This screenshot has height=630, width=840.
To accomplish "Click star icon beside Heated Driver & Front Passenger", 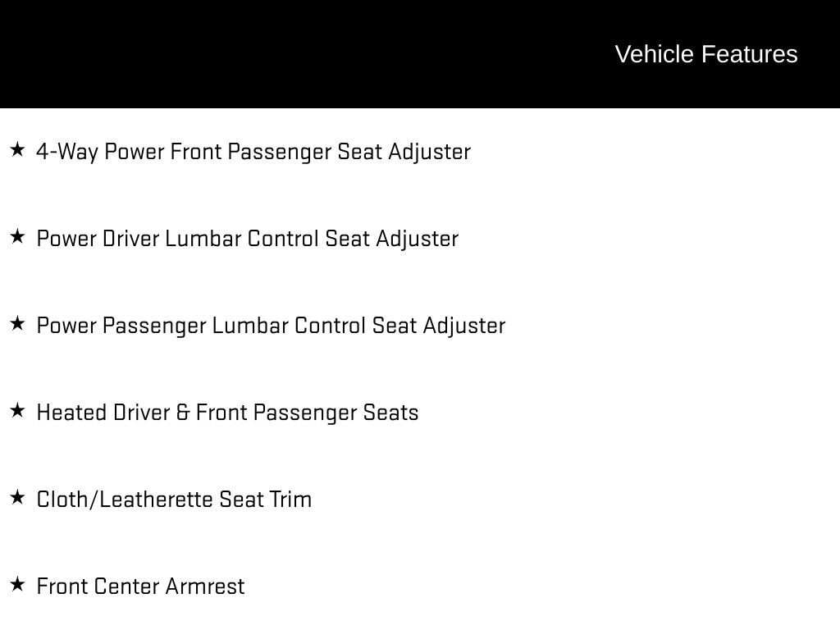I will coord(18,410).
